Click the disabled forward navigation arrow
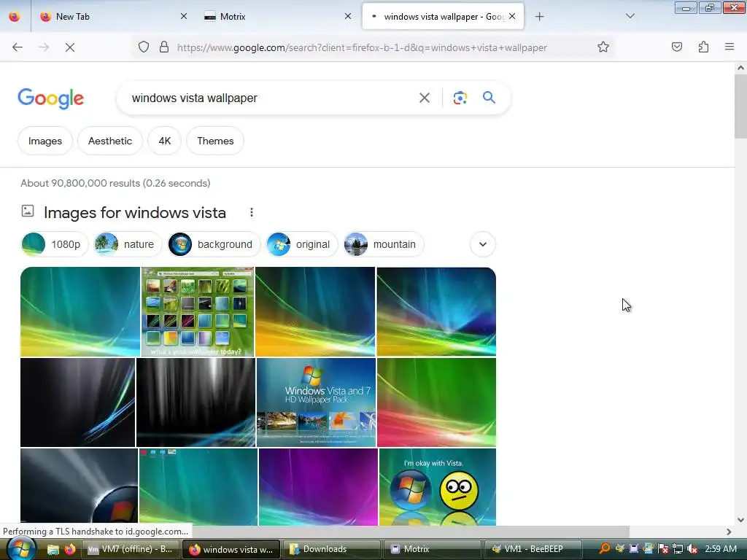Viewport: 747px width, 560px height. pos(44,47)
